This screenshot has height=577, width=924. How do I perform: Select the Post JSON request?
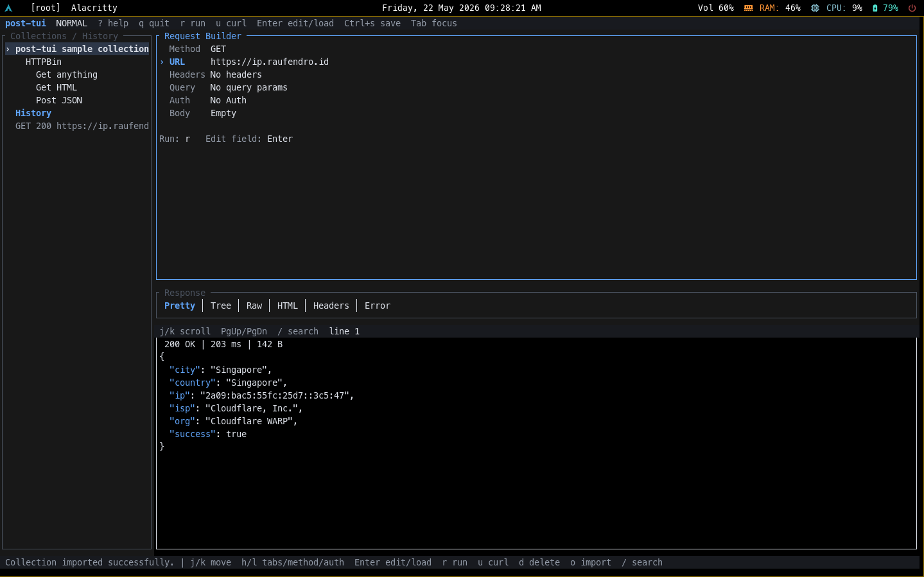(59, 101)
